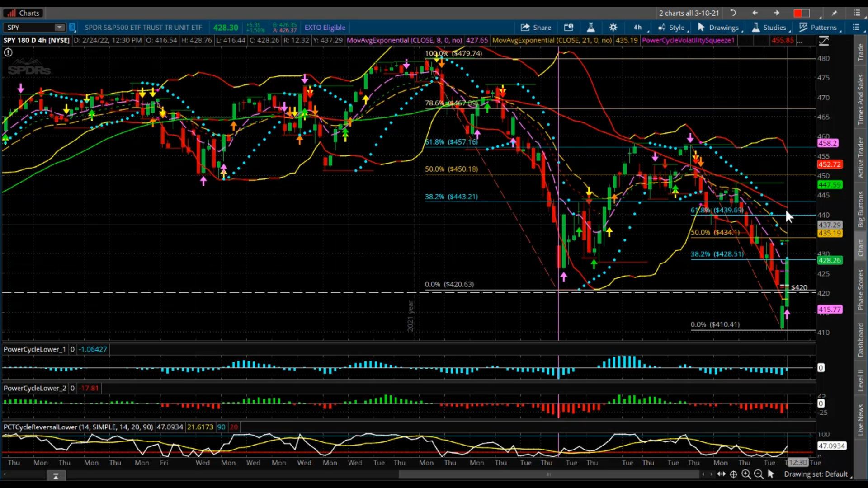The width and height of the screenshot is (868, 488).
Task: Open the Active Trader side tab
Action: tap(860, 158)
